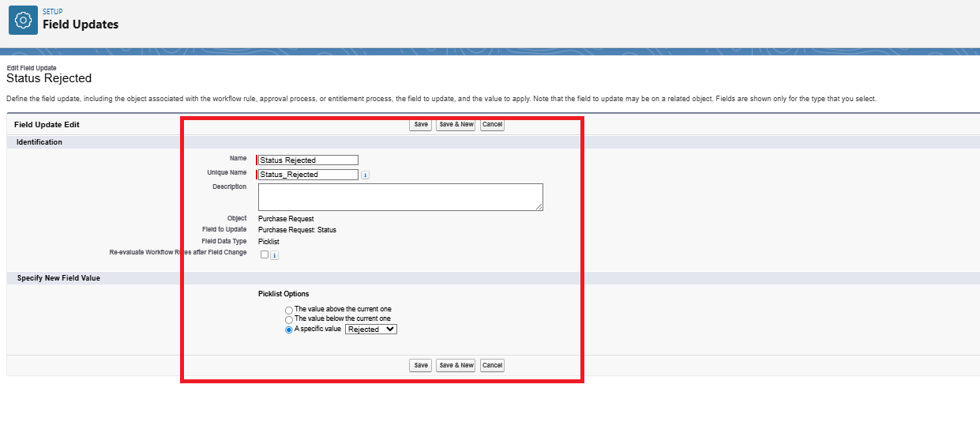
Task: Click info icon next to Re-evaluate checkbox
Action: tap(275, 255)
